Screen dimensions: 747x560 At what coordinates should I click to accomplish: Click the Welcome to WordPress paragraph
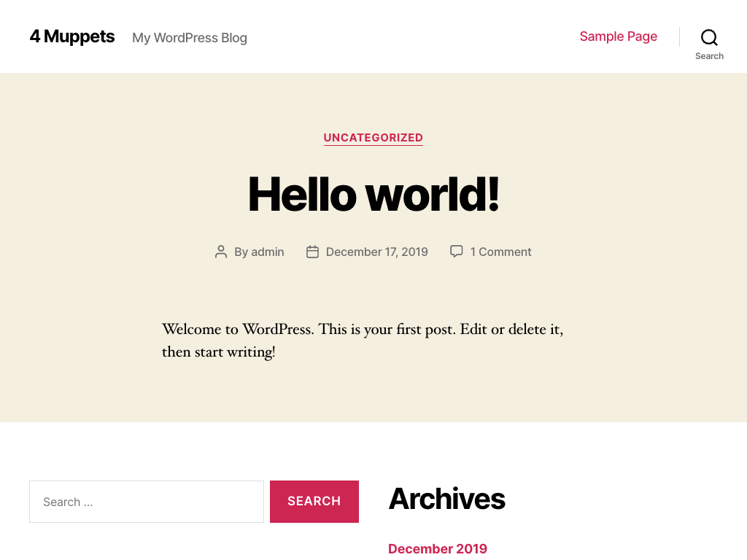click(362, 330)
